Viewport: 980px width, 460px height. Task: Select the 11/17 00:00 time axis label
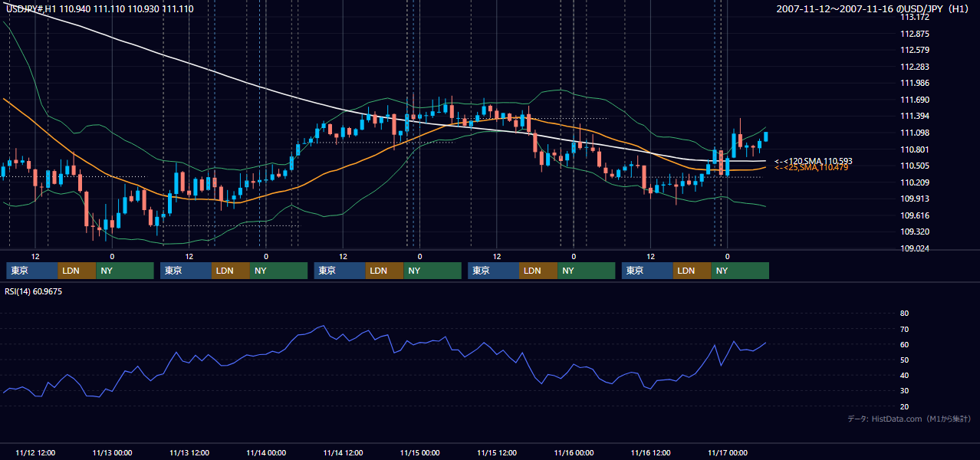(728, 452)
